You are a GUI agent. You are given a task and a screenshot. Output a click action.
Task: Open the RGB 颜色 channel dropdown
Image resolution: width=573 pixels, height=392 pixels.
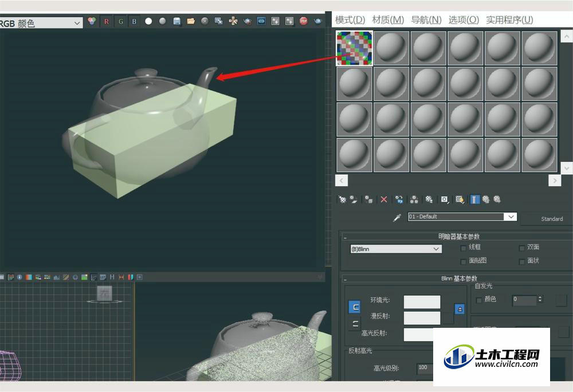pyautogui.click(x=41, y=23)
